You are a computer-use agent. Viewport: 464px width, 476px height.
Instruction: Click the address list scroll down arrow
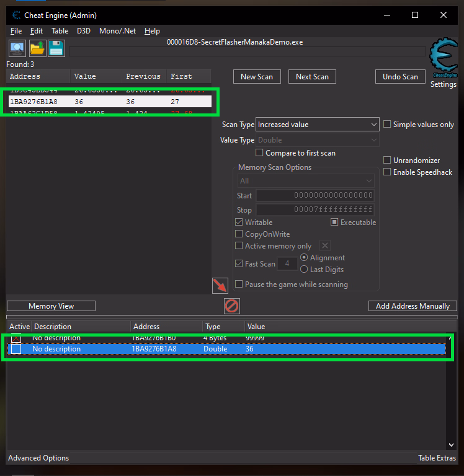(x=451, y=445)
